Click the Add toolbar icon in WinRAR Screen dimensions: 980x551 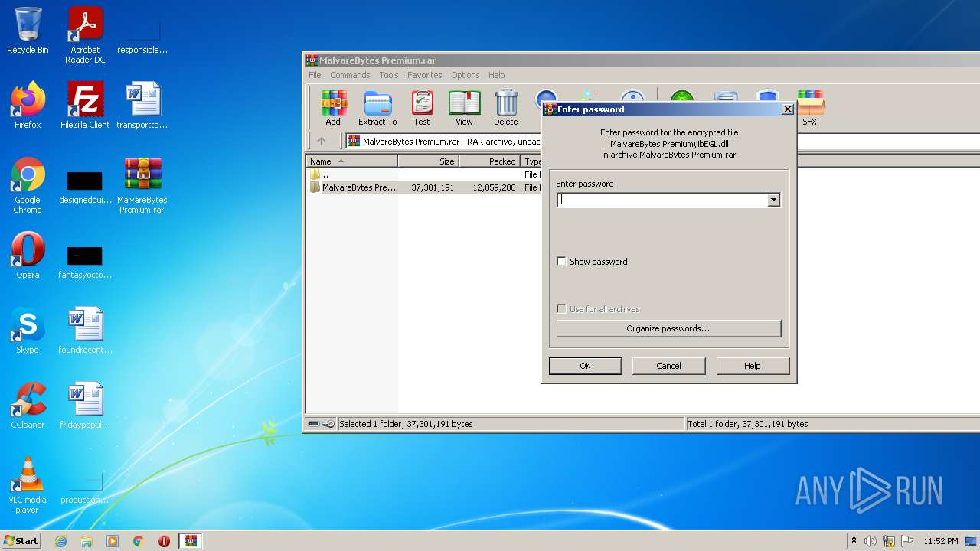point(333,108)
